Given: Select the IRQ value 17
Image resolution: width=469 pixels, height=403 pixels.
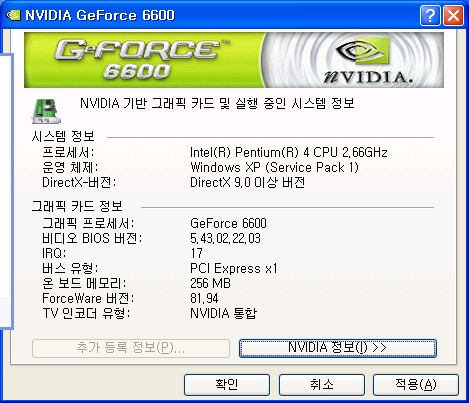Looking at the screenshot, I should pyautogui.click(x=197, y=253).
